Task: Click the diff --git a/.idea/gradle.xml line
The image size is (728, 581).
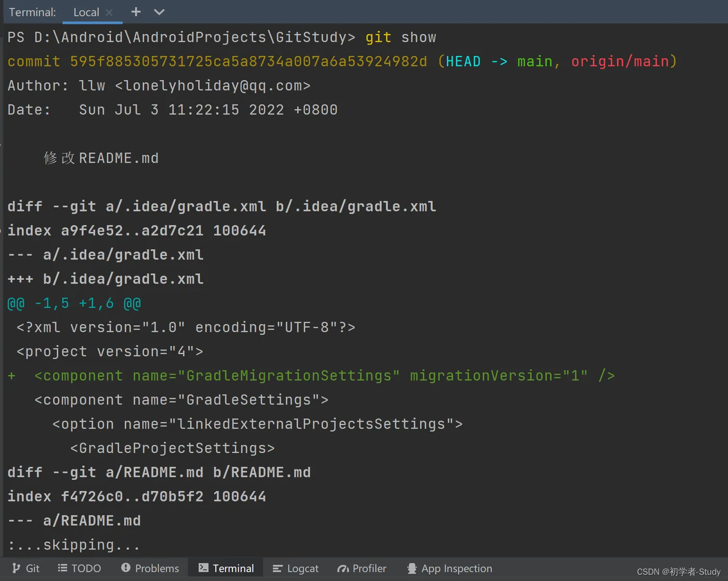Action: pos(222,206)
